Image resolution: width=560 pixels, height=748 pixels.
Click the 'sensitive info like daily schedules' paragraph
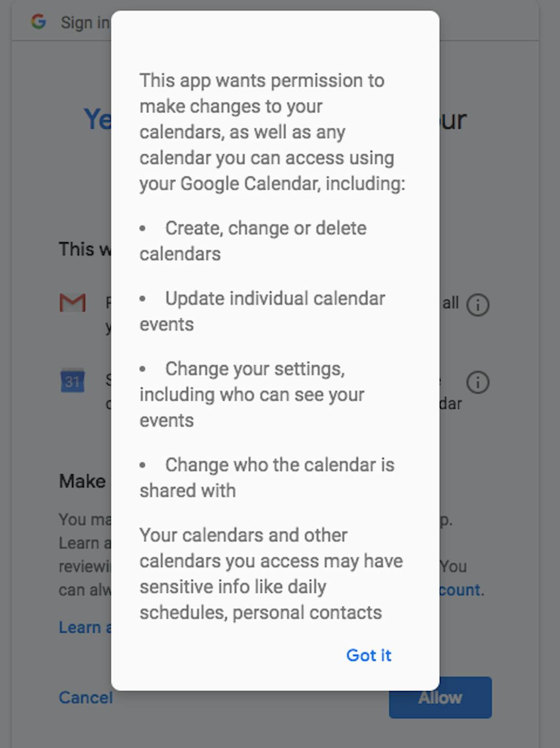click(271, 574)
